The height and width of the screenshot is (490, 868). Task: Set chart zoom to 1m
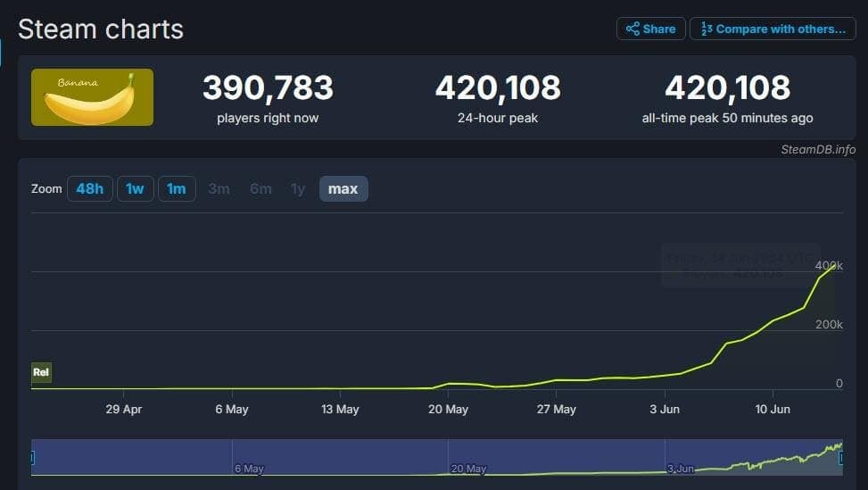177,189
